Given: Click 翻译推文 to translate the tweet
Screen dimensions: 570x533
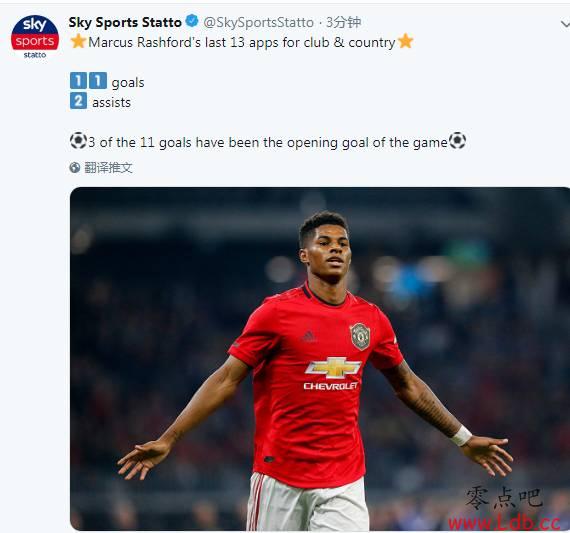Looking at the screenshot, I should 108,168.
